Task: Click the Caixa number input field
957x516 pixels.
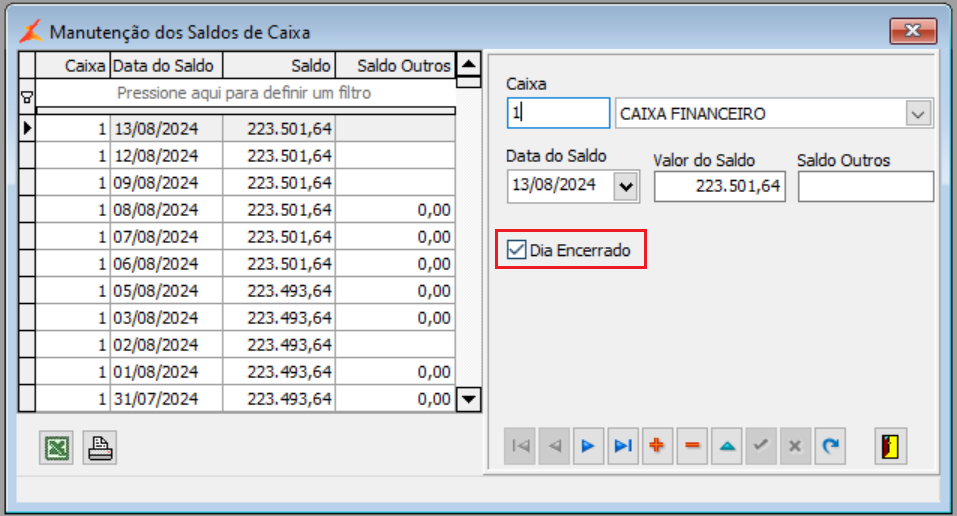Action: (x=558, y=113)
